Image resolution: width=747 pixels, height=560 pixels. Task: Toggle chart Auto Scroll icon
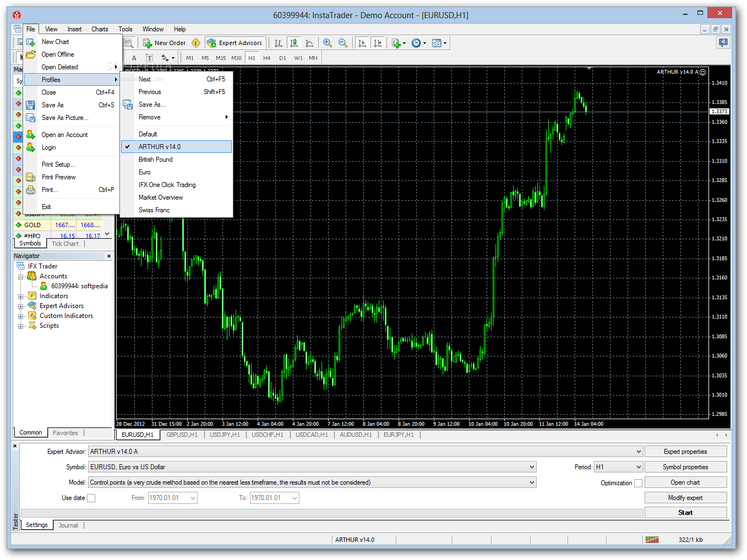[x=362, y=43]
